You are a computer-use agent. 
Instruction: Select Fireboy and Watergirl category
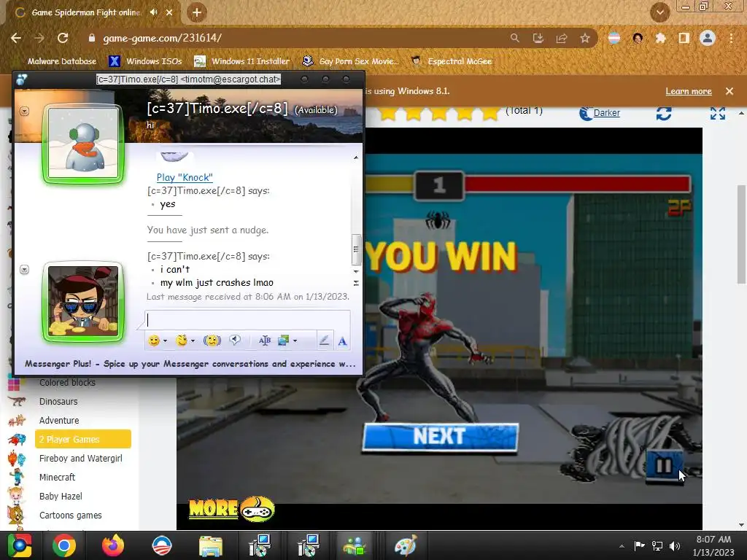pyautogui.click(x=80, y=458)
